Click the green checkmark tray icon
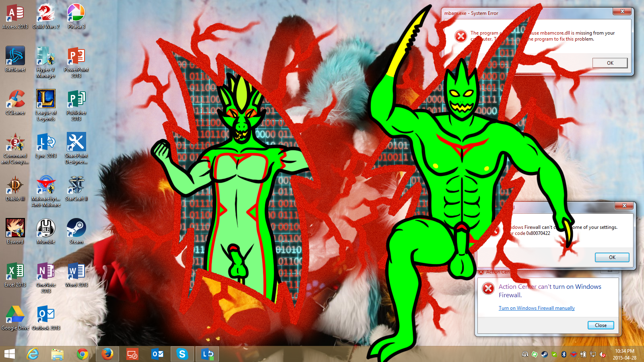Screen dimensions: 644x362 [x=554, y=354]
